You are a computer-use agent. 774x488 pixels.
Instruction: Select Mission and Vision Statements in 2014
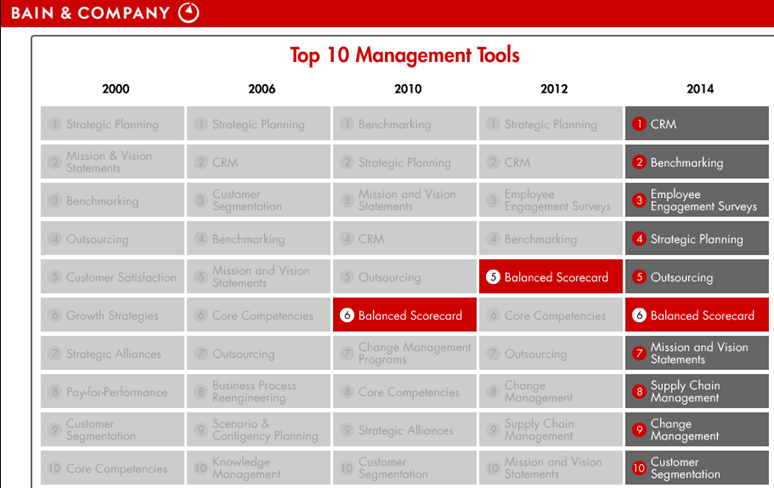(x=697, y=353)
